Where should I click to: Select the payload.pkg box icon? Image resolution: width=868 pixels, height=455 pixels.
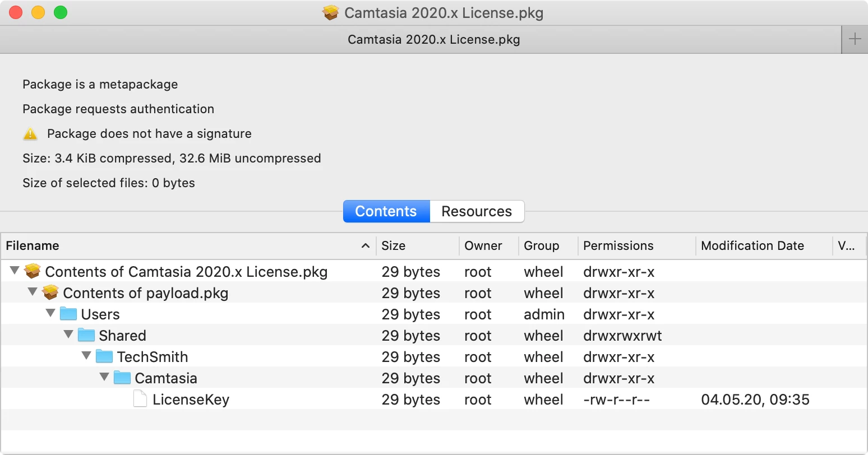tap(51, 293)
